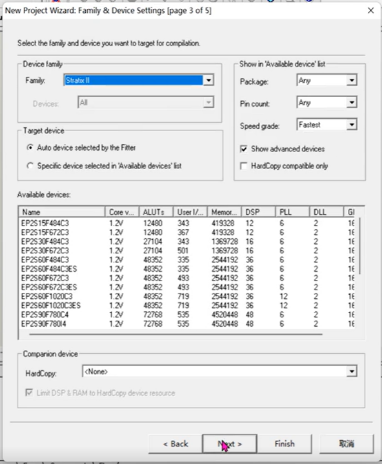The image size is (382, 464).
Task: Select device EP2S60F484C3ES
Action: [49, 269]
